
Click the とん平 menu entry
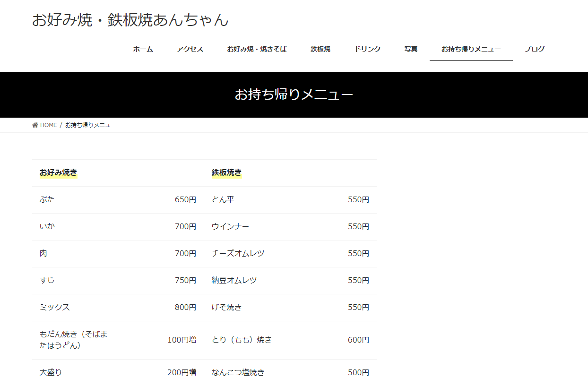pyautogui.click(x=223, y=199)
